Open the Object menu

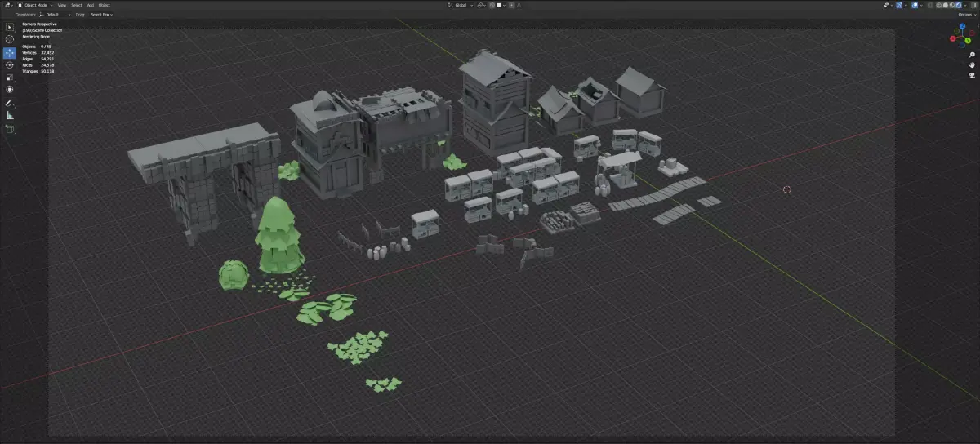(105, 5)
